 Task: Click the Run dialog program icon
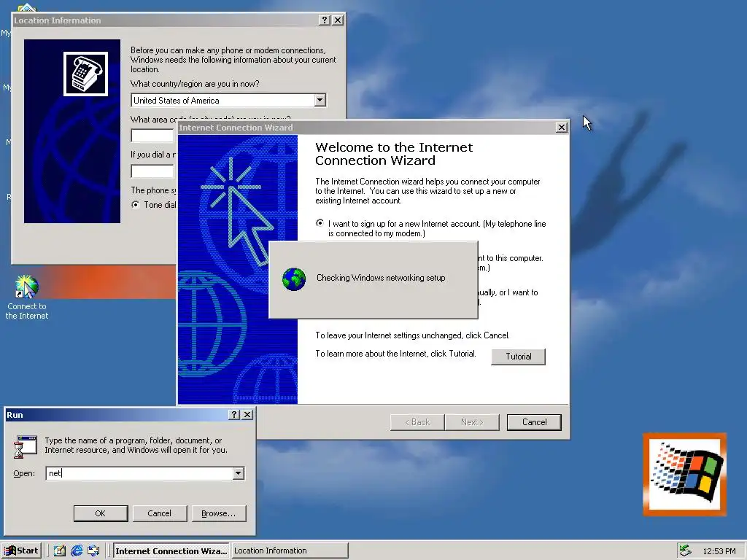click(26, 447)
